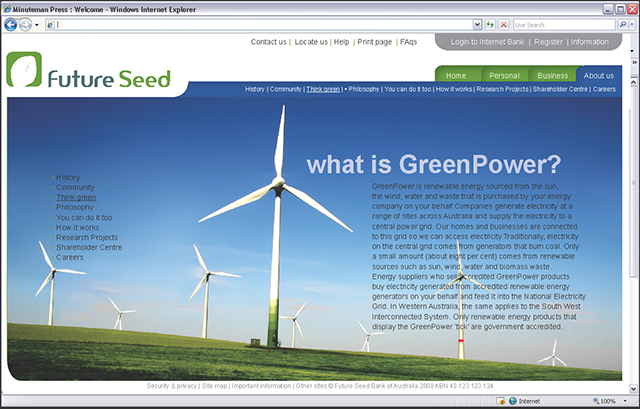Click the Register link
The height and width of the screenshot is (409, 640).
pyautogui.click(x=548, y=42)
